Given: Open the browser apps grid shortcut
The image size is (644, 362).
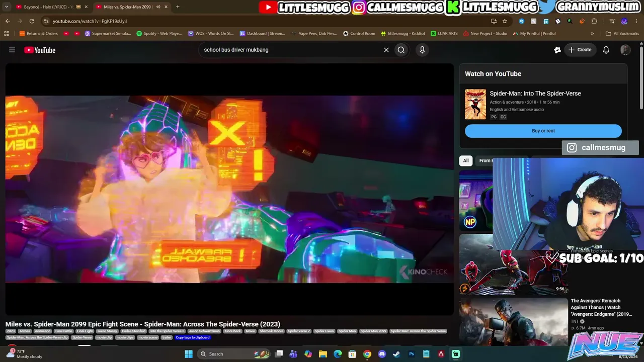Looking at the screenshot, I should point(7,34).
